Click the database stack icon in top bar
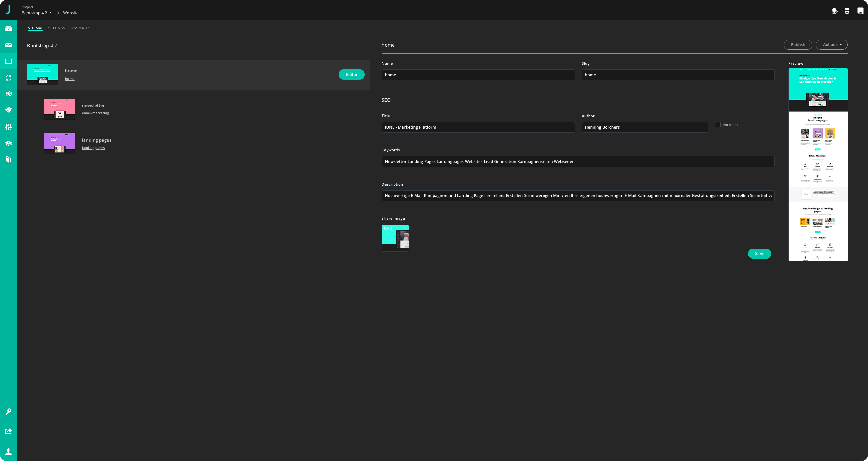Screen dimensions: 868x461 [x=847, y=11]
